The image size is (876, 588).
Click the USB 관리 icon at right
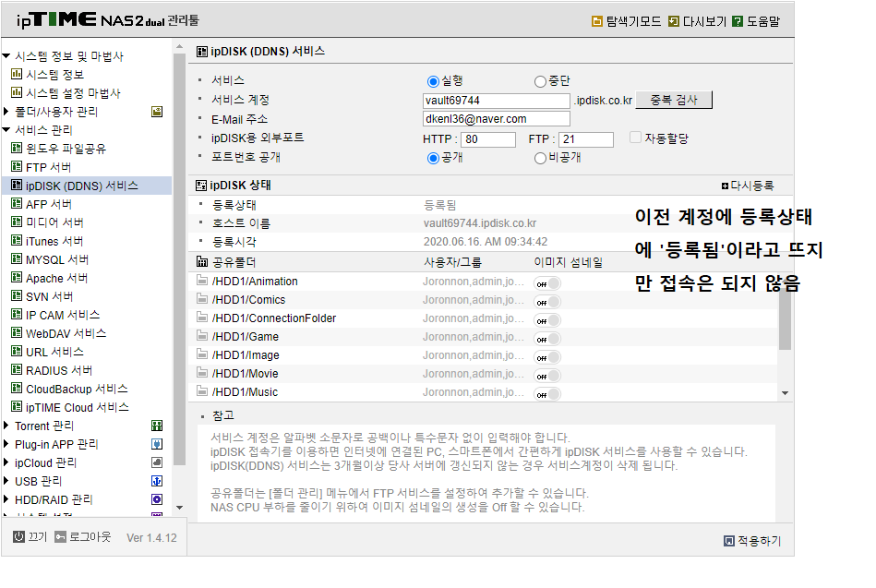point(157,481)
